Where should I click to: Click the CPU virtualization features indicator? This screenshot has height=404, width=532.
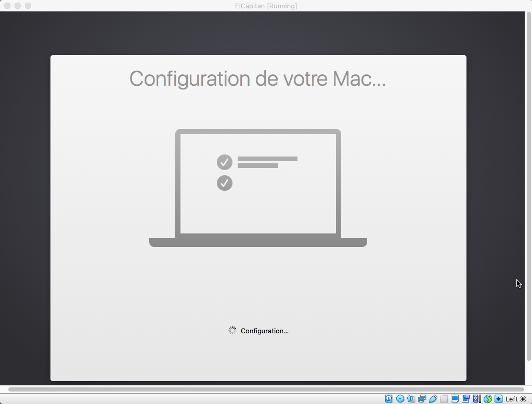(x=477, y=399)
